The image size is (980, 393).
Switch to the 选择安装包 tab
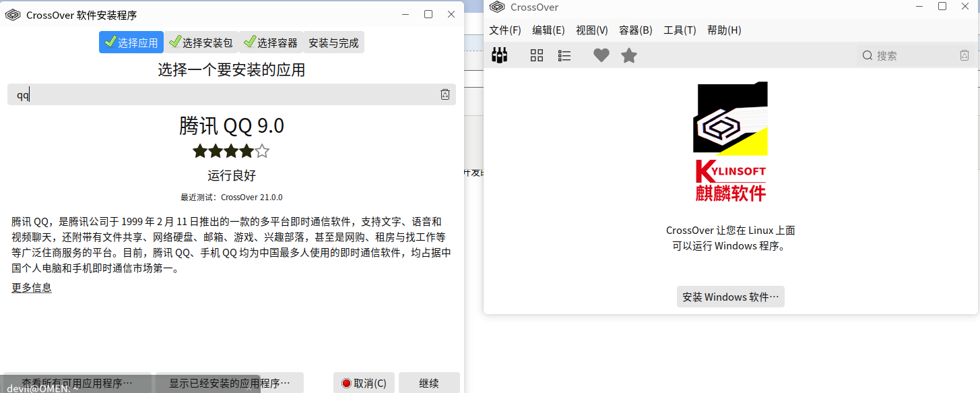tap(201, 42)
